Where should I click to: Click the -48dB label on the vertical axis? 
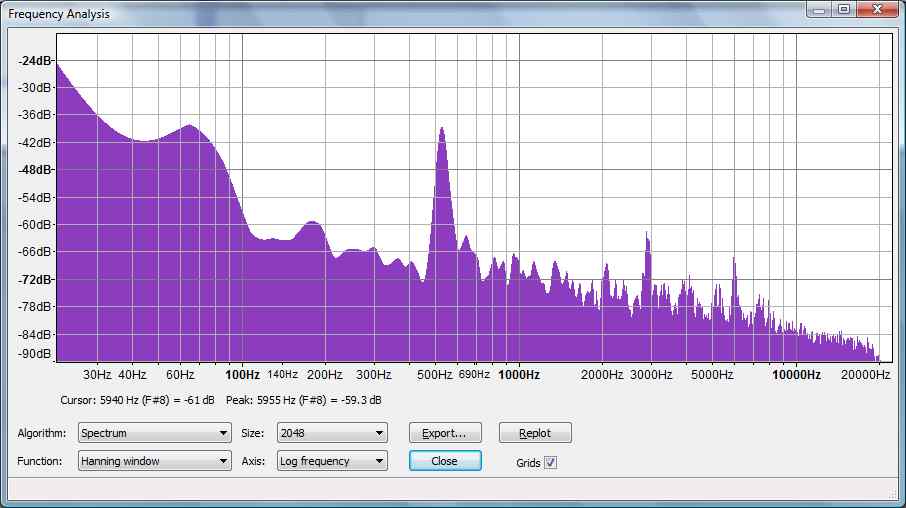(34, 170)
